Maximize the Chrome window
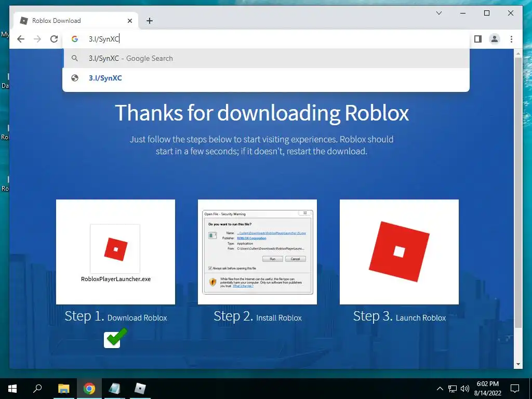 (486, 13)
